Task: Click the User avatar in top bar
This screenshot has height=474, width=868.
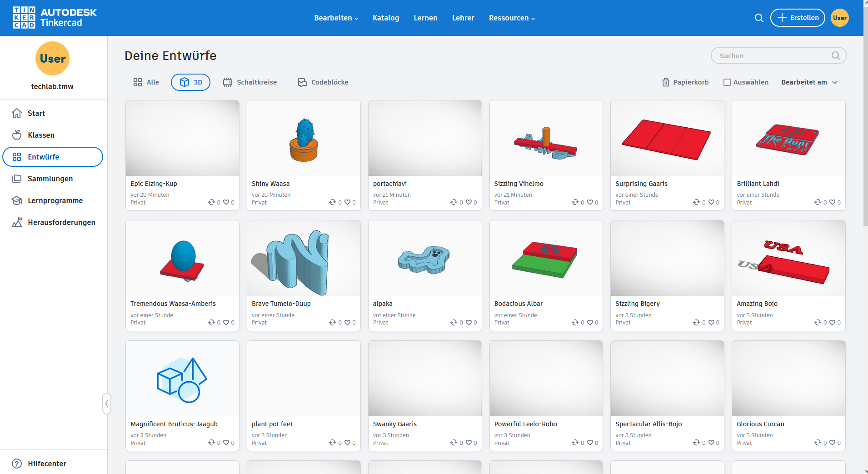Action: (840, 18)
